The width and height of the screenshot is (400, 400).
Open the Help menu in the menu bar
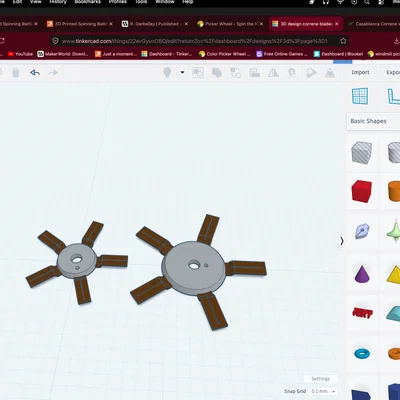188,2
